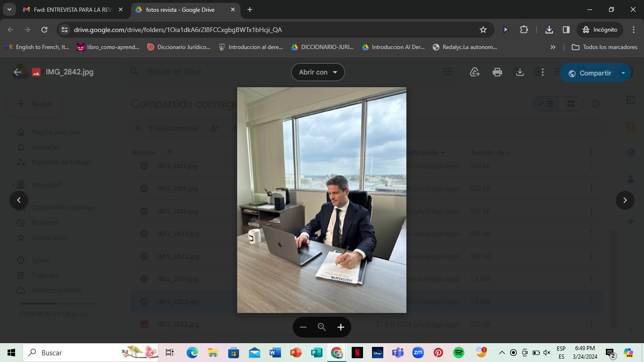Open the 'Introduccion Al Der...' bookmark
The height and width of the screenshot is (362, 644).
click(x=394, y=47)
